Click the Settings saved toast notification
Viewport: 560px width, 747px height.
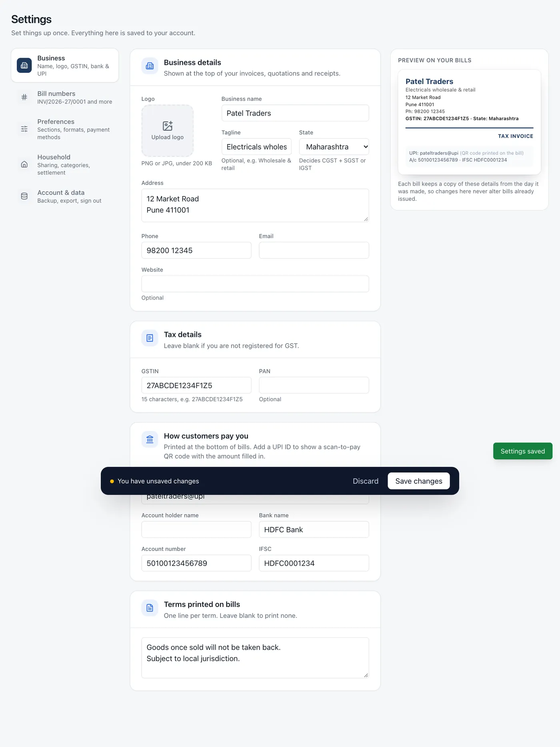click(x=522, y=451)
